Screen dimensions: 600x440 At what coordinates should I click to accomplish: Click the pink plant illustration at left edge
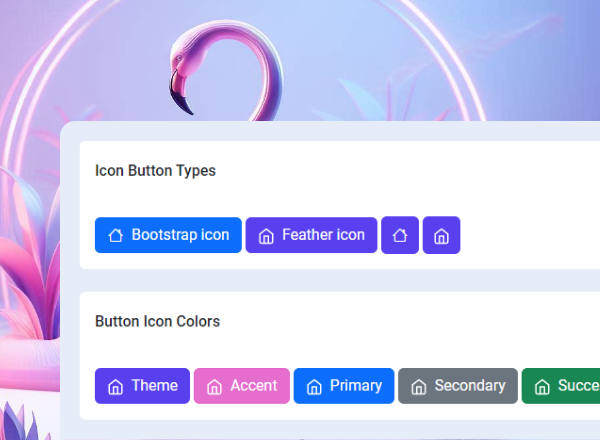tap(30, 270)
